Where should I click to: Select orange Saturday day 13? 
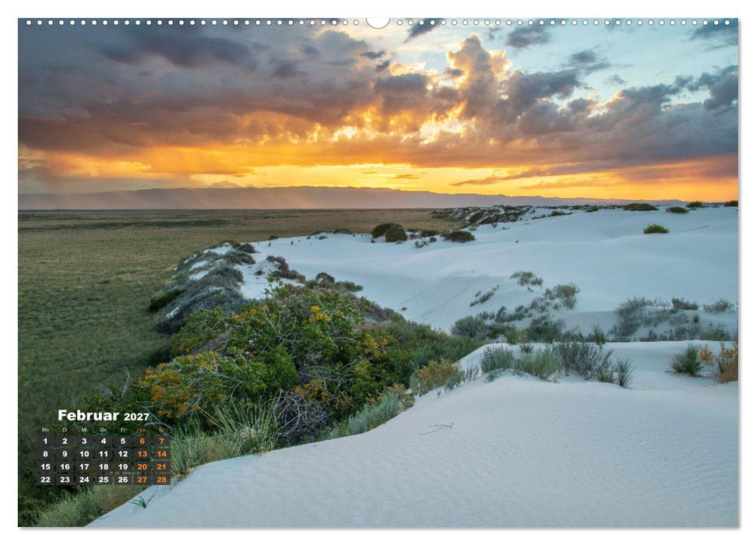[x=142, y=454]
